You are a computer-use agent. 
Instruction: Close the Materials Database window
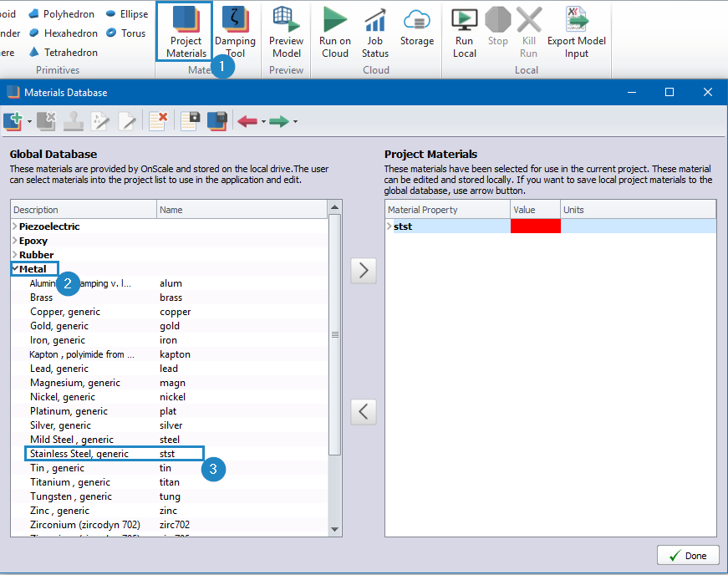(x=708, y=92)
